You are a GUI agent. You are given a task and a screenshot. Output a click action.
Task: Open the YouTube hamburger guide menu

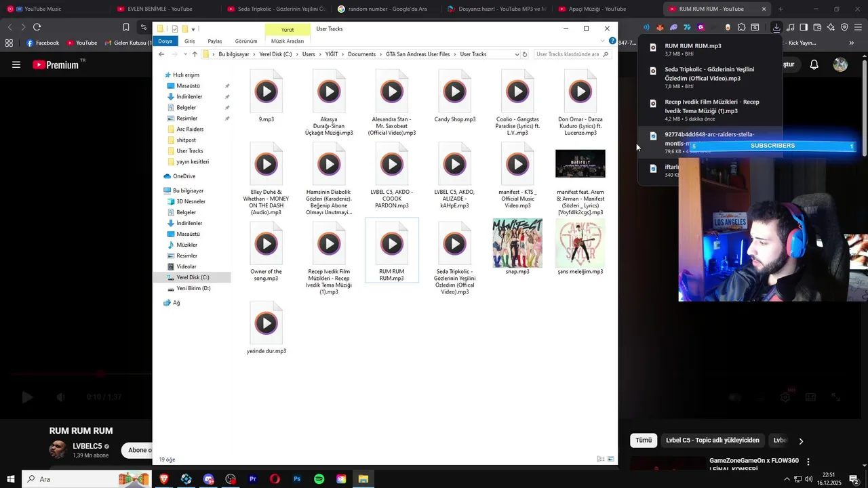[x=16, y=65]
